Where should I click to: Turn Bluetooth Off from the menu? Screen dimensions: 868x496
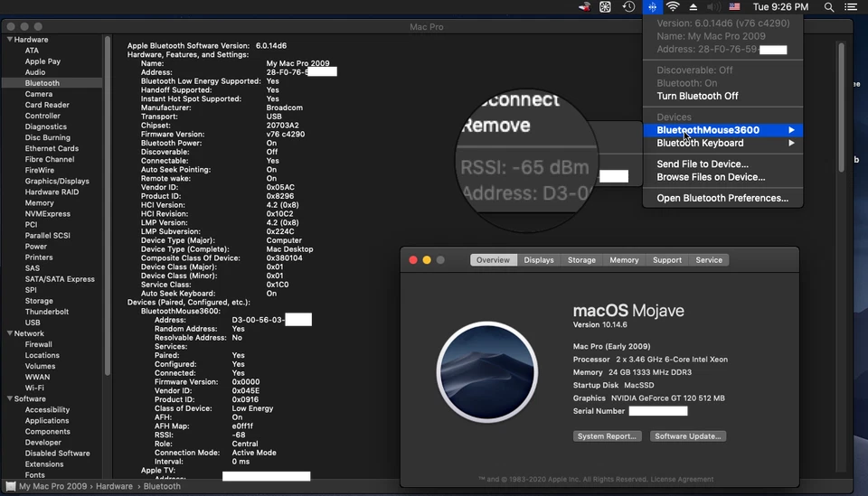tap(697, 96)
